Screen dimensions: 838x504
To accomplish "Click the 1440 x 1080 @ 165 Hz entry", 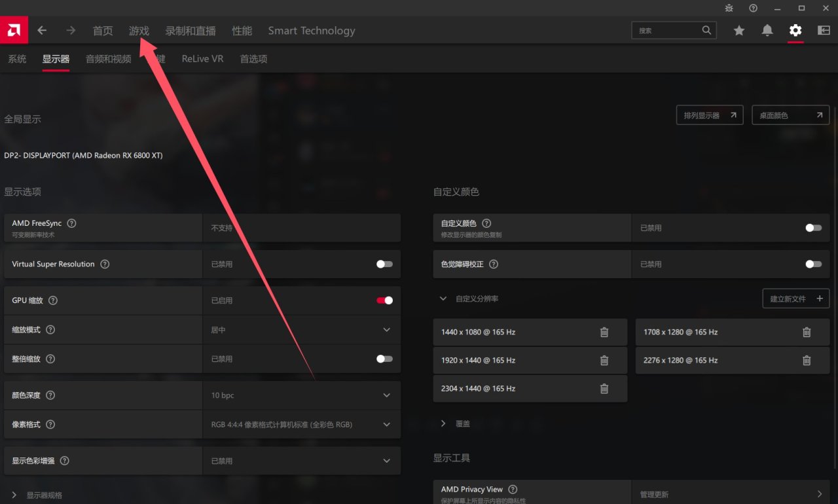I will (x=530, y=333).
